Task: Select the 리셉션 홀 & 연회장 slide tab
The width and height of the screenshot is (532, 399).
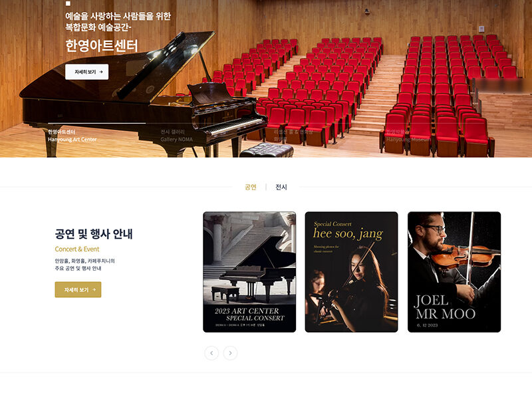Action: pyautogui.click(x=293, y=135)
